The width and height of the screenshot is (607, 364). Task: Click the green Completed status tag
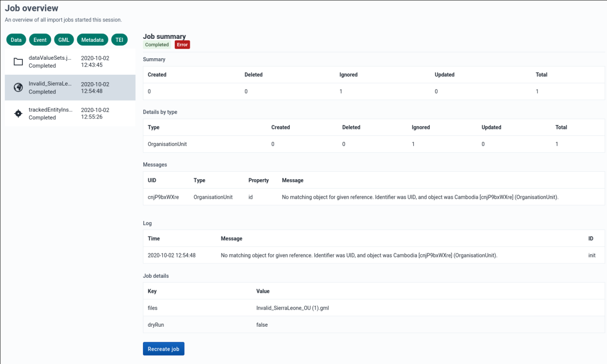point(157,45)
